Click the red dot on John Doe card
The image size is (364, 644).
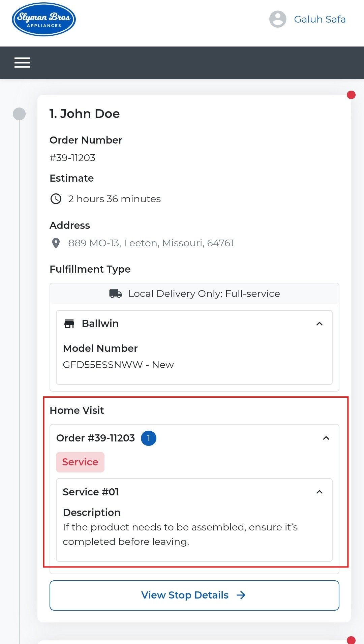351,95
